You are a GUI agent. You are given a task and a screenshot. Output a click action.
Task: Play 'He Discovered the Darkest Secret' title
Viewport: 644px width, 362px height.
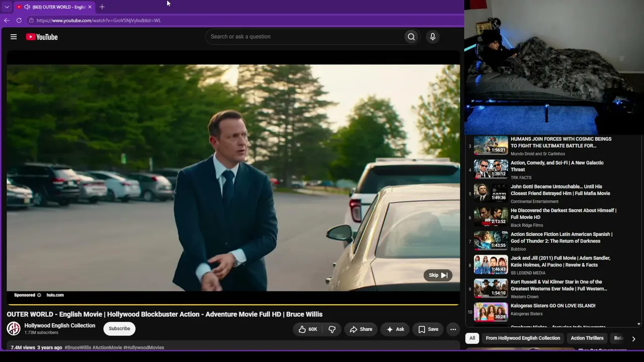click(563, 214)
